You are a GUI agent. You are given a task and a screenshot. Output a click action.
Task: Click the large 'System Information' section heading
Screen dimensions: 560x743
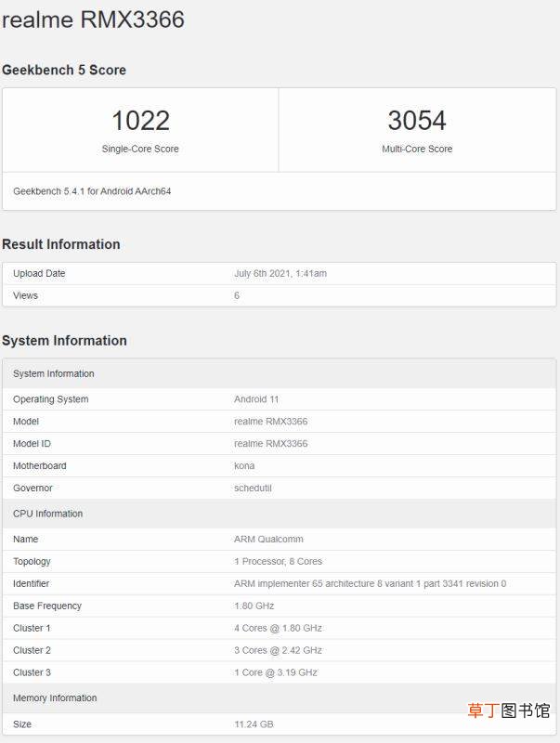point(64,341)
